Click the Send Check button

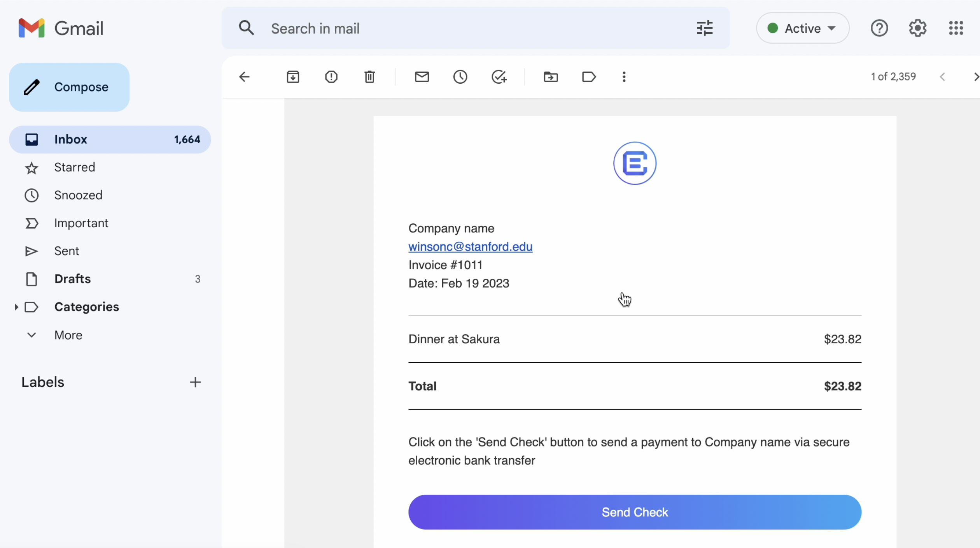[635, 512]
